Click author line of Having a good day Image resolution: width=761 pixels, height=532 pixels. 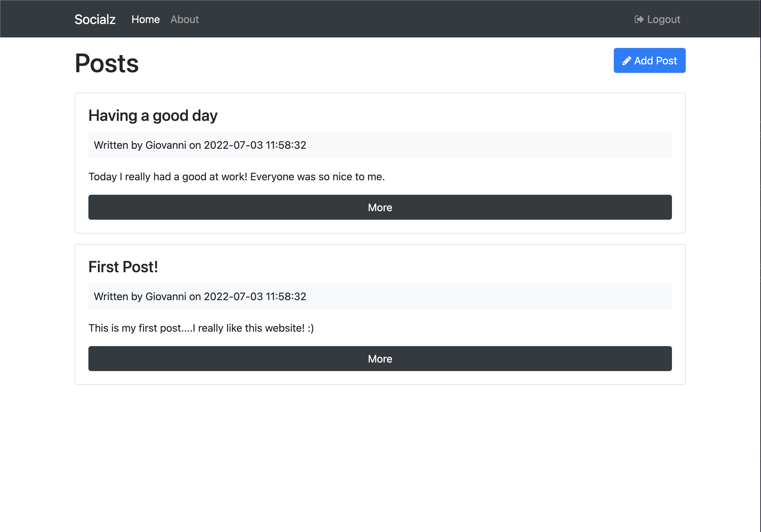pyautogui.click(x=200, y=145)
